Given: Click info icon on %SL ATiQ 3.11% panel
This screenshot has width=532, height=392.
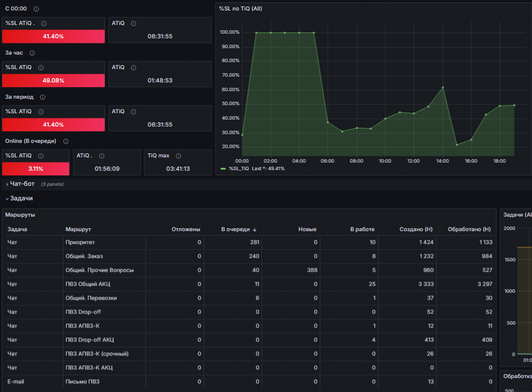Looking at the screenshot, I should click(41, 156).
